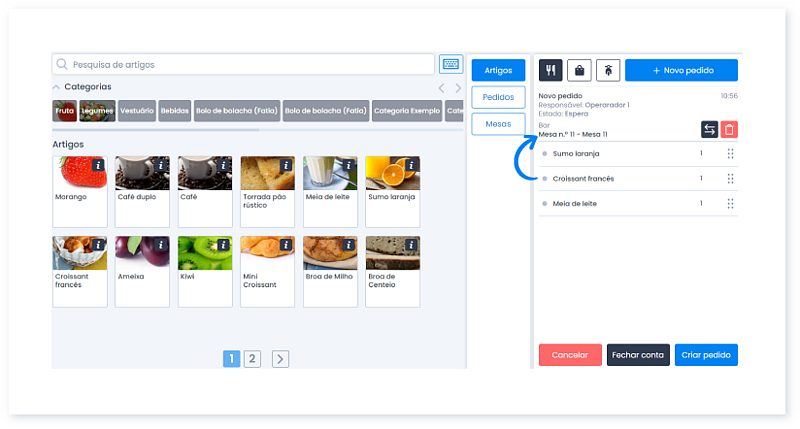Open info icon on Sumo laranja article
Screen dimensions: 800x429
[x=411, y=164]
